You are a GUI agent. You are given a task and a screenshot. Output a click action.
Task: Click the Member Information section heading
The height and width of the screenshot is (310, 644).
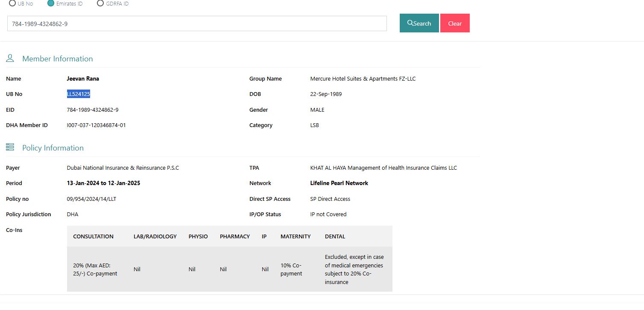[x=57, y=59]
